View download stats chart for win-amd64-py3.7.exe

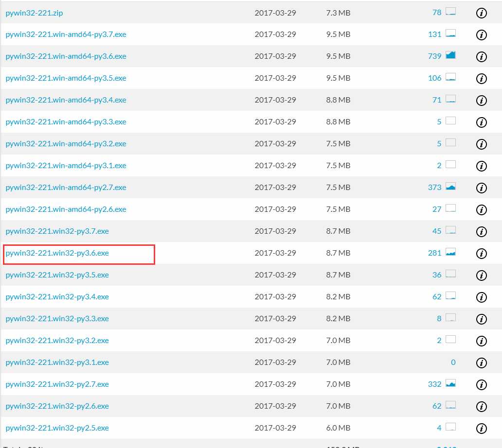[451, 33]
